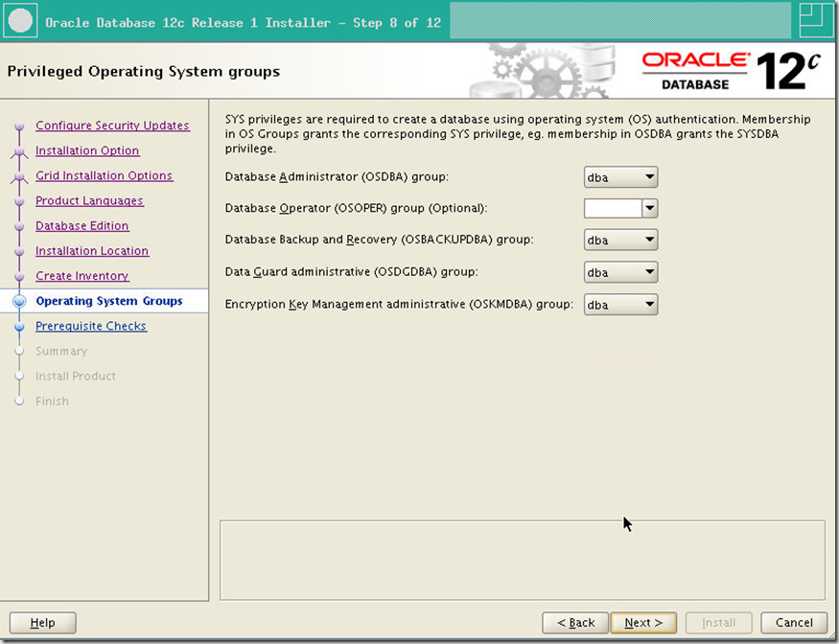Go to Configure Security Updates step
The height and width of the screenshot is (644, 839).
pyautogui.click(x=112, y=126)
